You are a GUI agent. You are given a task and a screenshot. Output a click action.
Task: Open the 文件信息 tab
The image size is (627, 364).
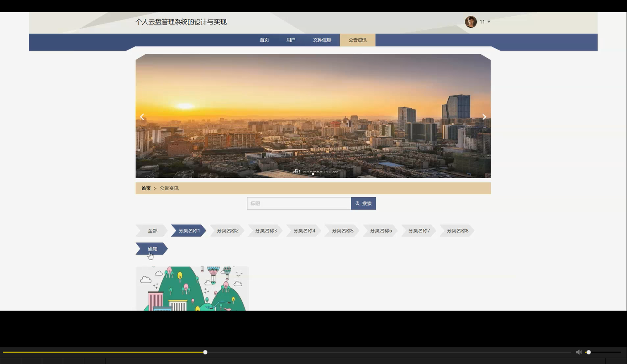coord(322,40)
